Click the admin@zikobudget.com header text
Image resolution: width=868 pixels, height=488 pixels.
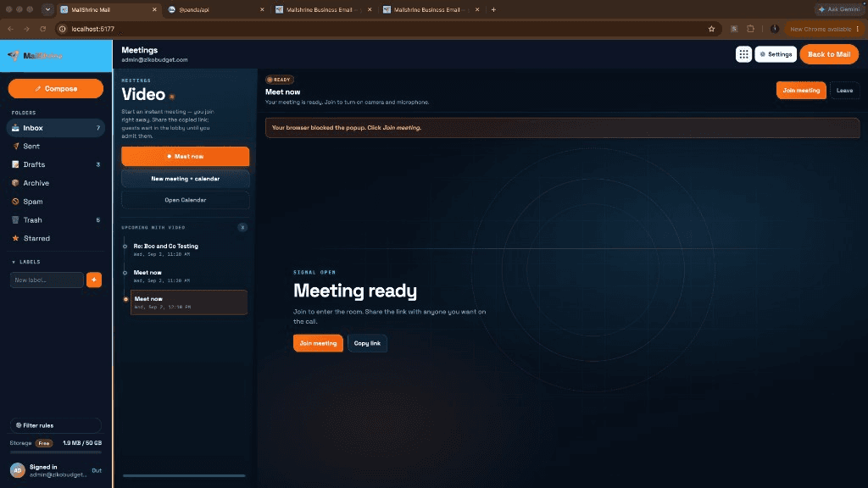click(x=154, y=60)
